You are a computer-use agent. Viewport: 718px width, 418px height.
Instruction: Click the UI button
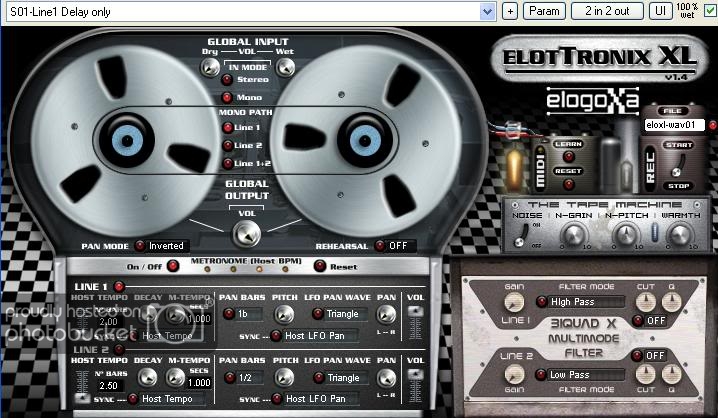[x=660, y=11]
